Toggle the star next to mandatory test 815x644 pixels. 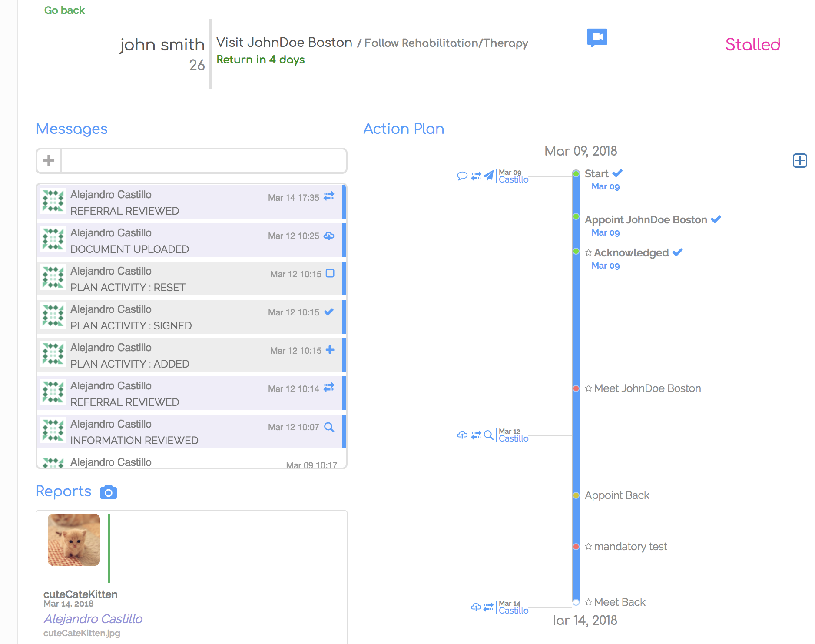(x=589, y=547)
